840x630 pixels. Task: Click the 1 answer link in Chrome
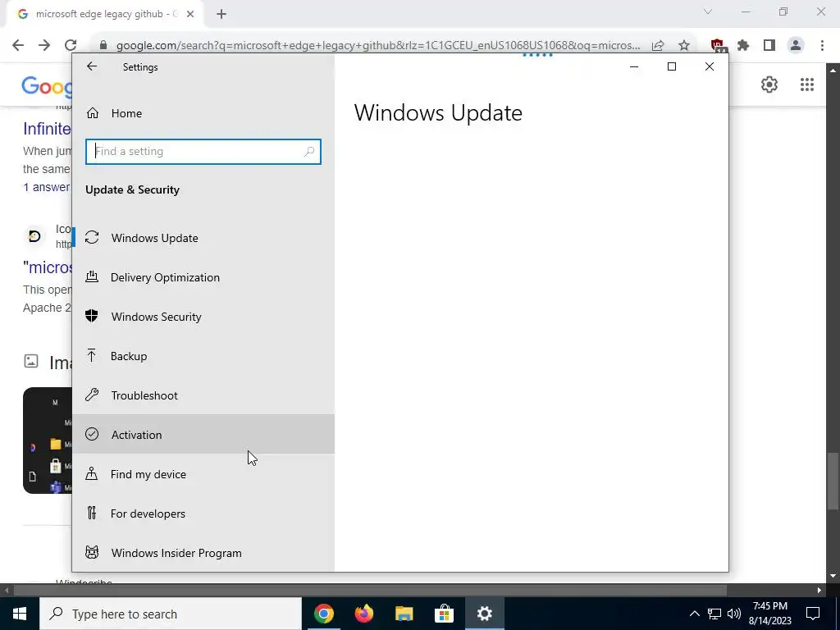pyautogui.click(x=47, y=187)
